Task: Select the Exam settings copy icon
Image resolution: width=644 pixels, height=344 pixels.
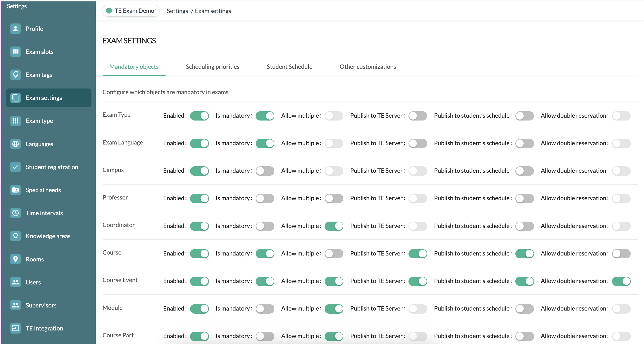Action: click(x=15, y=98)
